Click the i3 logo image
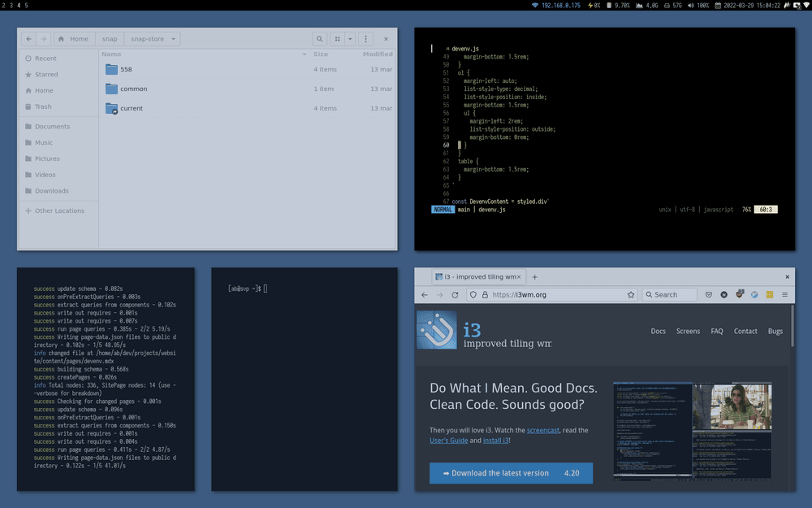 (437, 330)
